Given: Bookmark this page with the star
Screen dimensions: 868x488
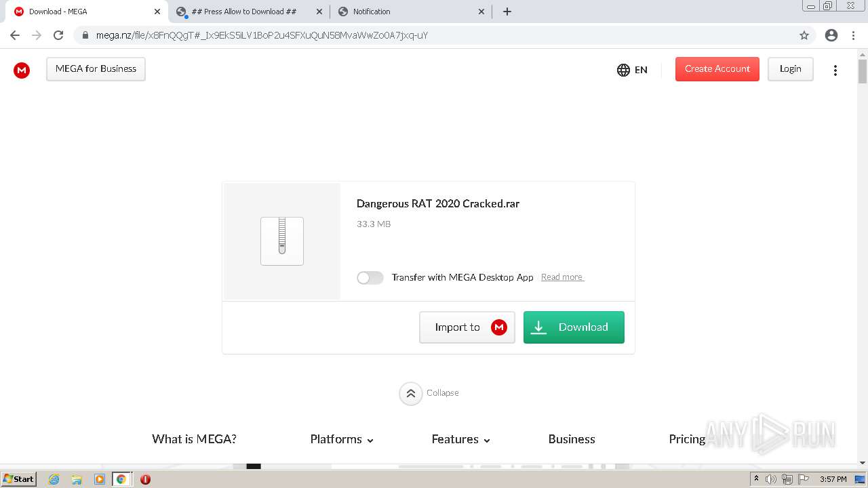Looking at the screenshot, I should coord(804,35).
